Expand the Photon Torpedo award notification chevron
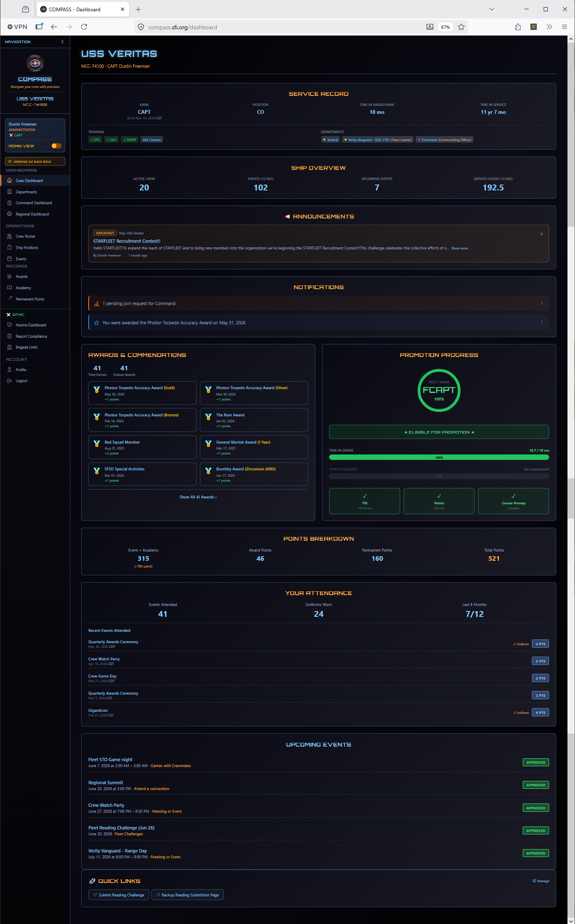The image size is (575, 924). tap(542, 322)
